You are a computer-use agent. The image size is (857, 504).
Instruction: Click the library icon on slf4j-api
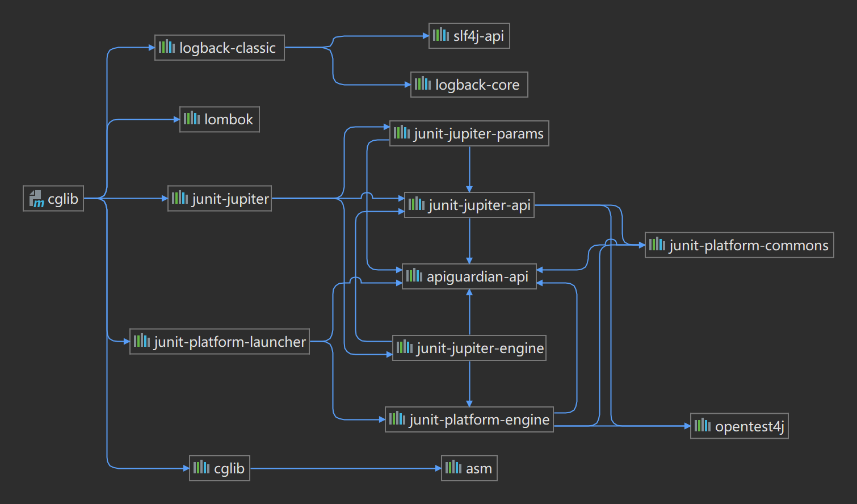pos(441,35)
